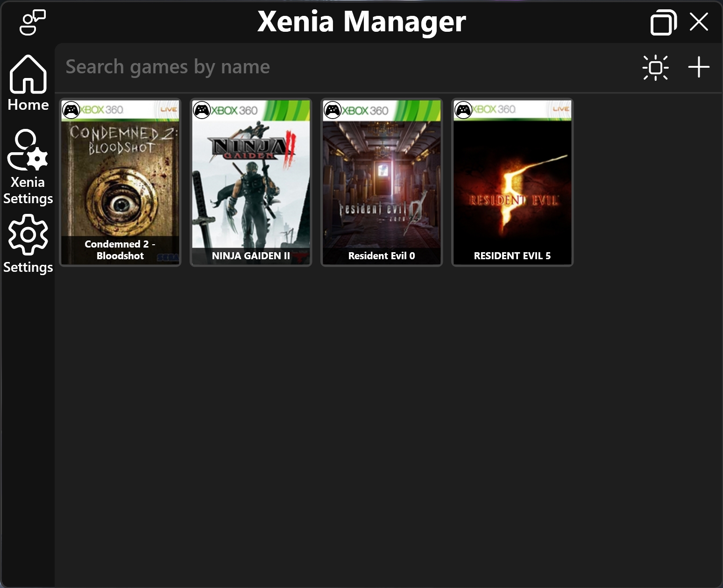The height and width of the screenshot is (588, 723).
Task: Open the Settings gear page
Action: click(28, 244)
